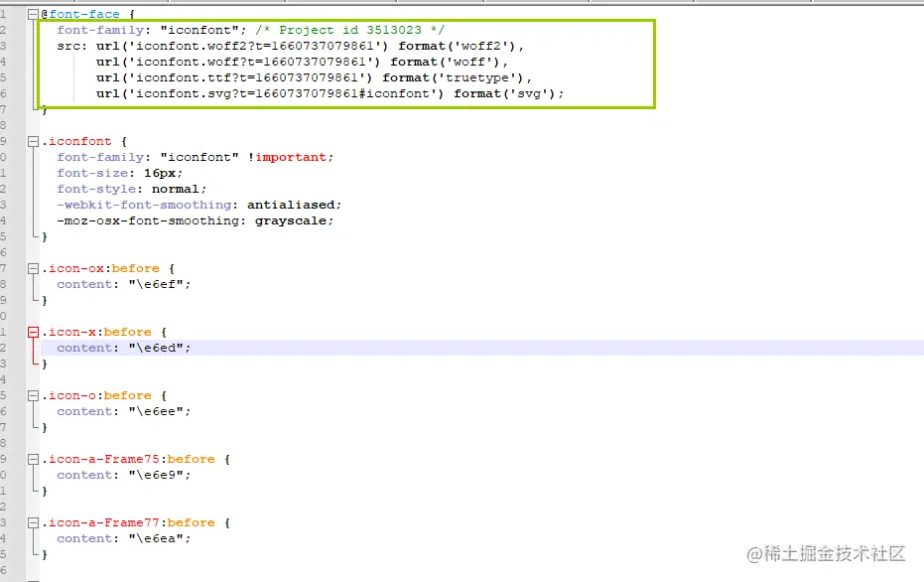
Task: Click the iconfont.woff2 url string
Action: [254, 46]
